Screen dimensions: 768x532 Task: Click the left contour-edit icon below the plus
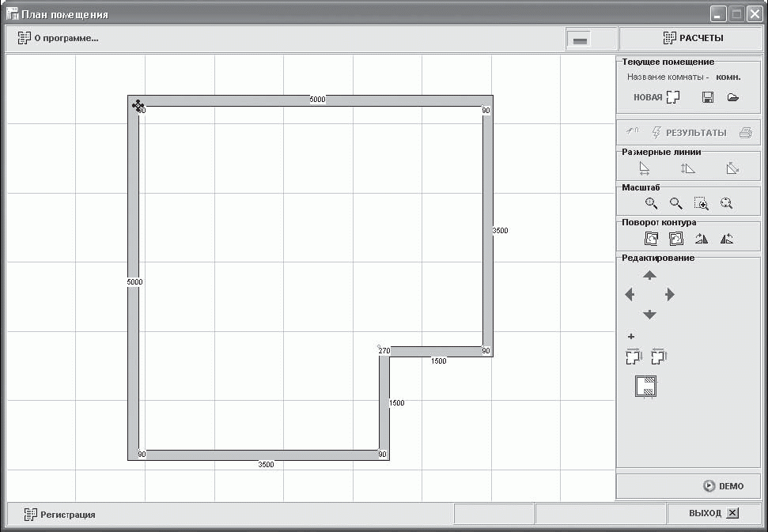click(634, 357)
